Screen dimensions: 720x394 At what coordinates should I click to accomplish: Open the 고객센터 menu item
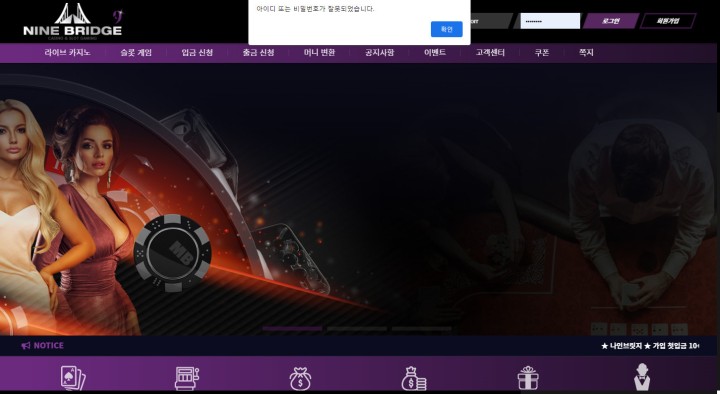click(x=490, y=52)
